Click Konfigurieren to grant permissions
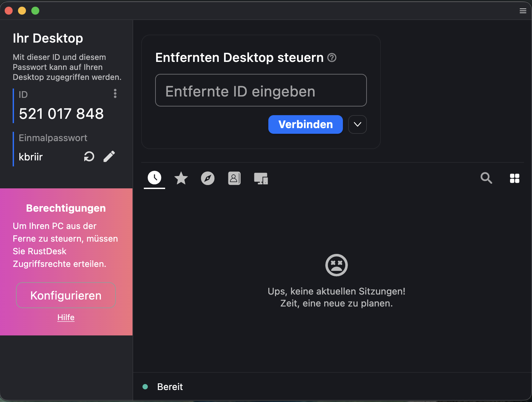 coord(66,295)
